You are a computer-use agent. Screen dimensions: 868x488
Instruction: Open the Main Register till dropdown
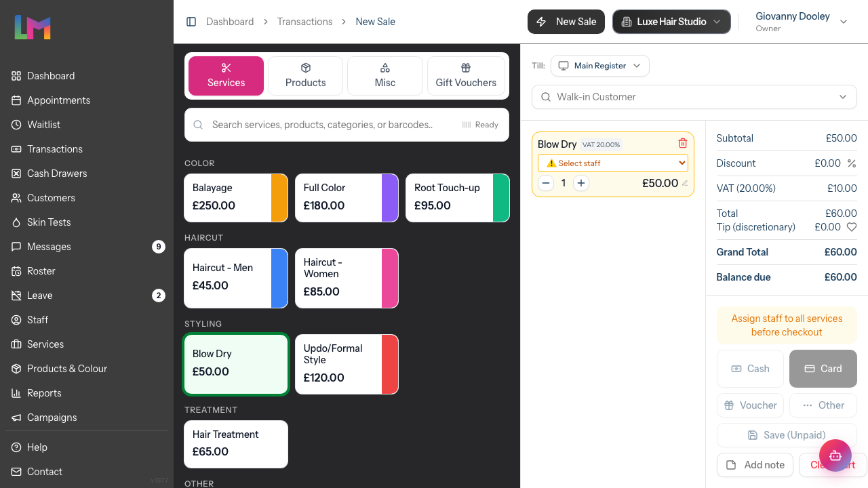[600, 66]
